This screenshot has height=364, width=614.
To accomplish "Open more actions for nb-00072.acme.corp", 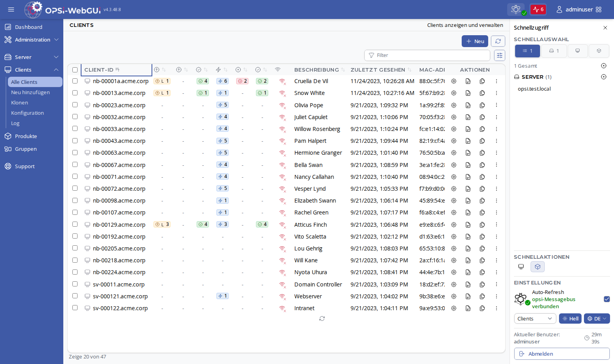I will [x=497, y=189].
